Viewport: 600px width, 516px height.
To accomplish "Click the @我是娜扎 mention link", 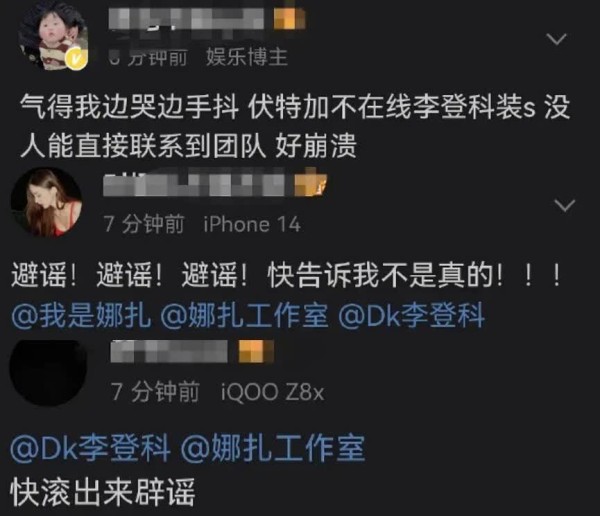I will [81, 316].
